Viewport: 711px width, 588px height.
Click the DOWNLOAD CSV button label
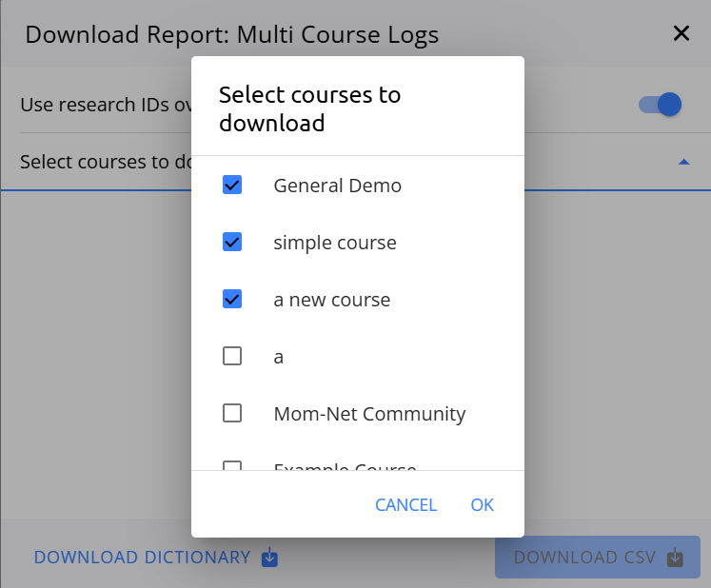[x=584, y=558]
